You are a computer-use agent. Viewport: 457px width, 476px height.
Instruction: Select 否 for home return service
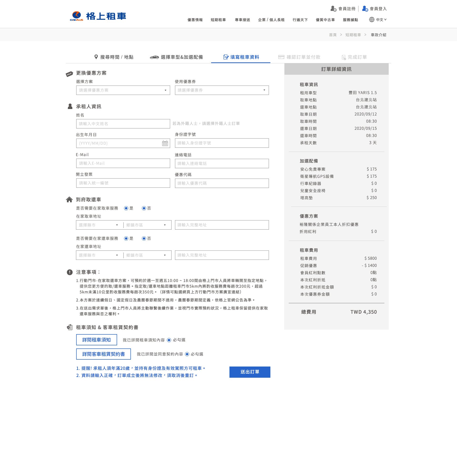coord(144,238)
